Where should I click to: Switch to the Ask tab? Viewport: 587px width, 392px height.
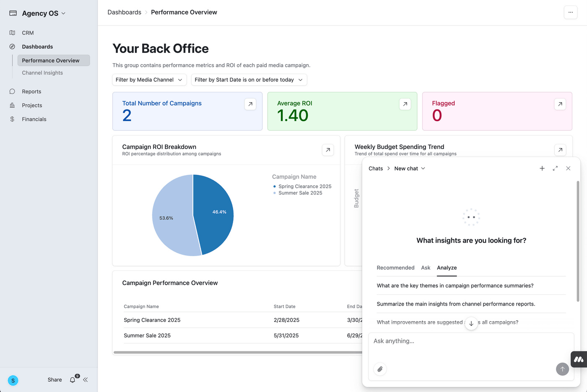point(426,267)
